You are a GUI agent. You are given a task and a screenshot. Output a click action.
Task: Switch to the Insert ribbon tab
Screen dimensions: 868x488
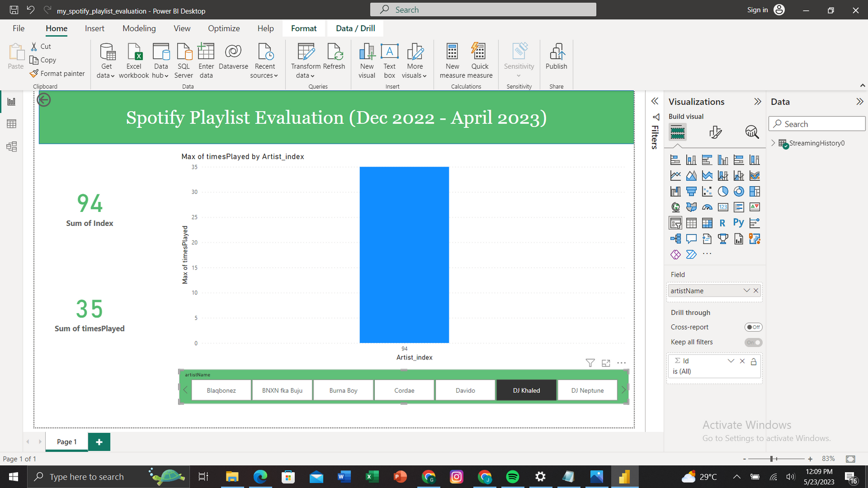pos(94,29)
